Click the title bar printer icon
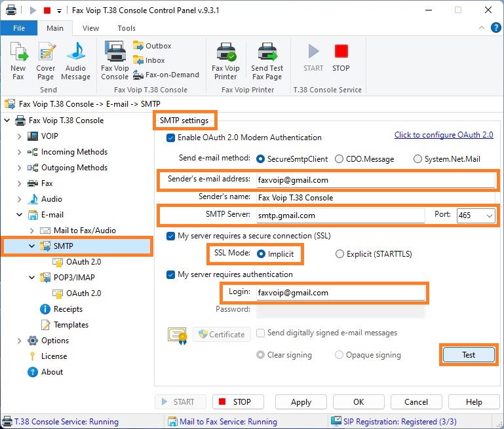 click(11, 10)
